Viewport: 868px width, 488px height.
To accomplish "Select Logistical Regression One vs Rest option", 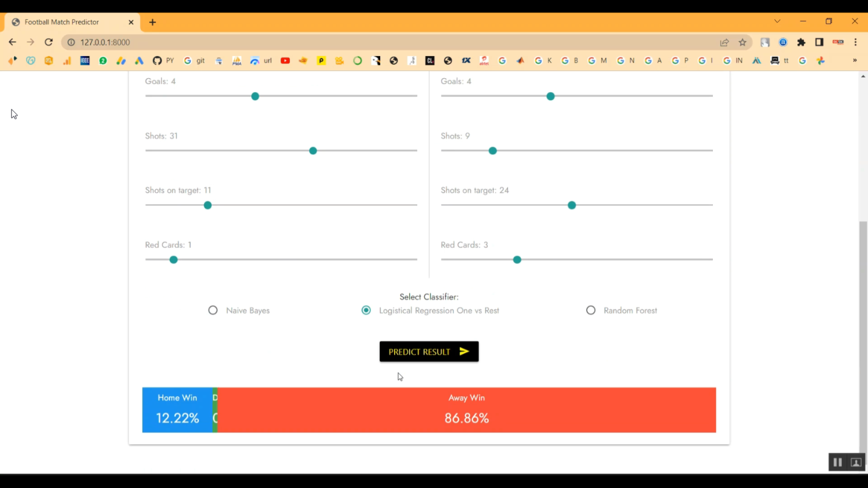I will coord(366,310).
